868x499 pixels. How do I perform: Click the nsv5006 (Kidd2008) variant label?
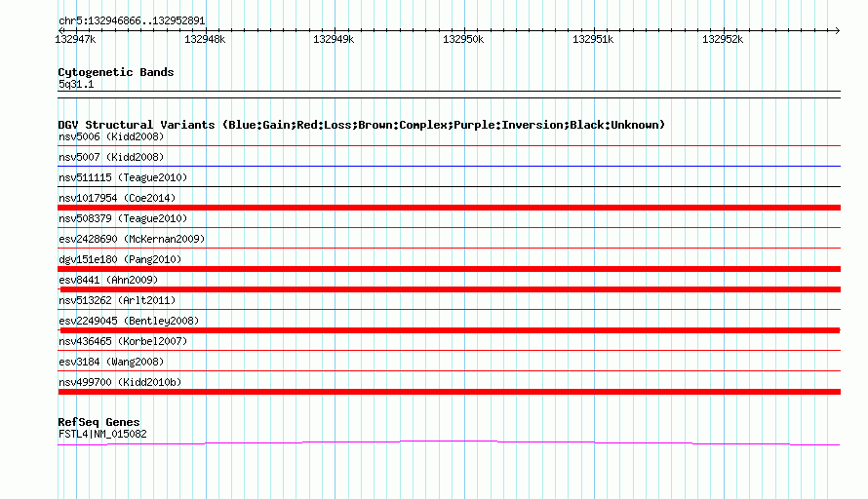[111, 136]
